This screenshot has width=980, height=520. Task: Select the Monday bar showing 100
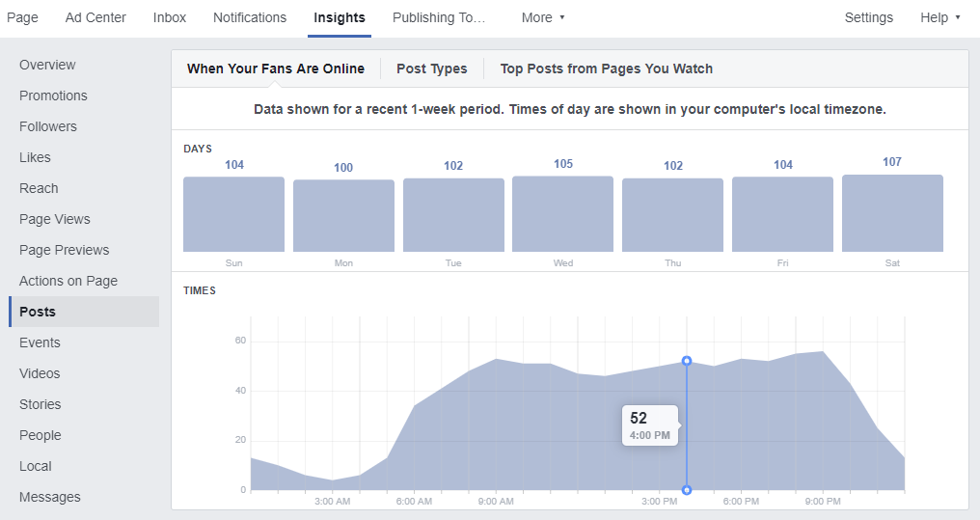pos(343,216)
